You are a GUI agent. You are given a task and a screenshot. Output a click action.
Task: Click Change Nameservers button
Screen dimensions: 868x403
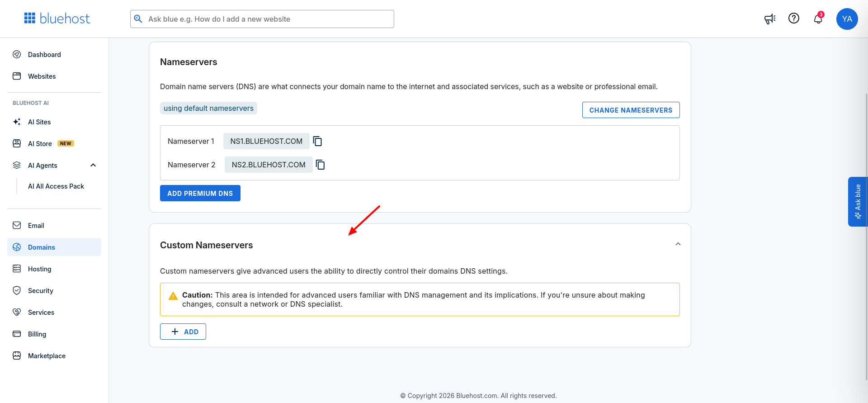(631, 110)
